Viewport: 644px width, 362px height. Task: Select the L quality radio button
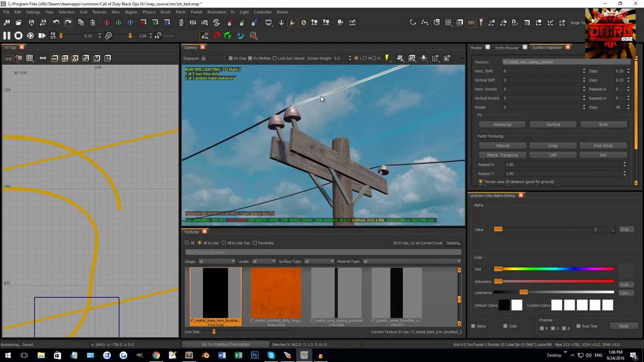point(356,58)
